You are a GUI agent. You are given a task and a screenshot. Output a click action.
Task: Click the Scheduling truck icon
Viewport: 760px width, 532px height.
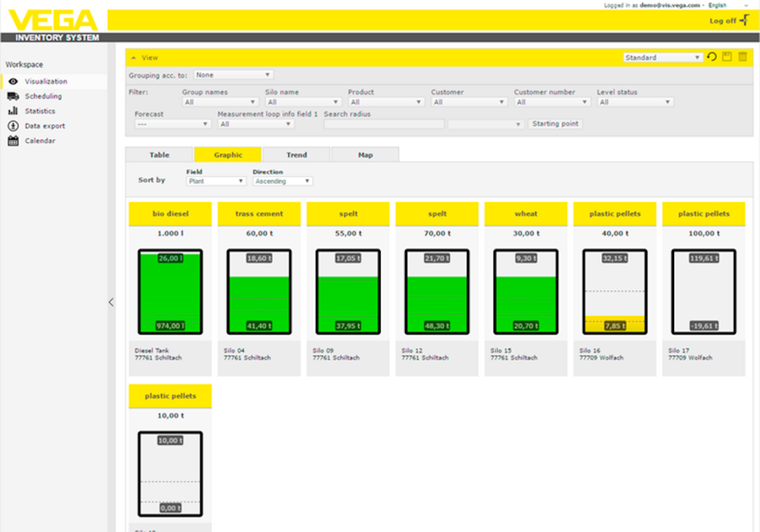point(13,97)
